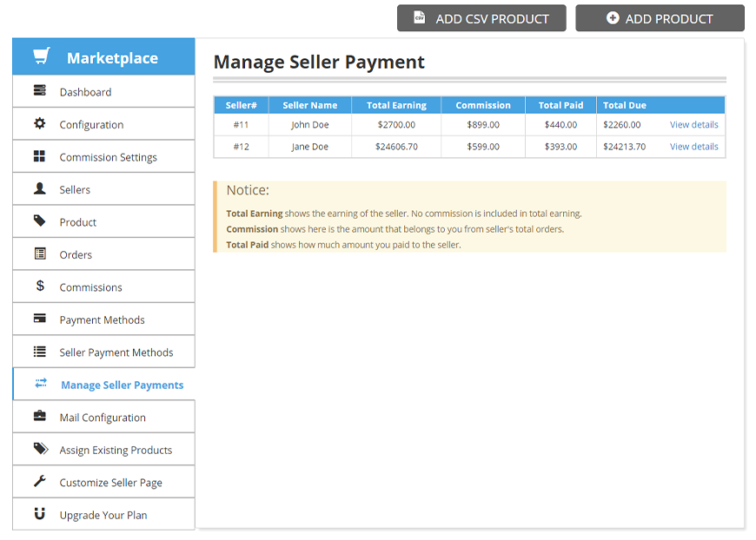
Task: Click the ADD CSV PRODUCT button
Action: pos(481,18)
